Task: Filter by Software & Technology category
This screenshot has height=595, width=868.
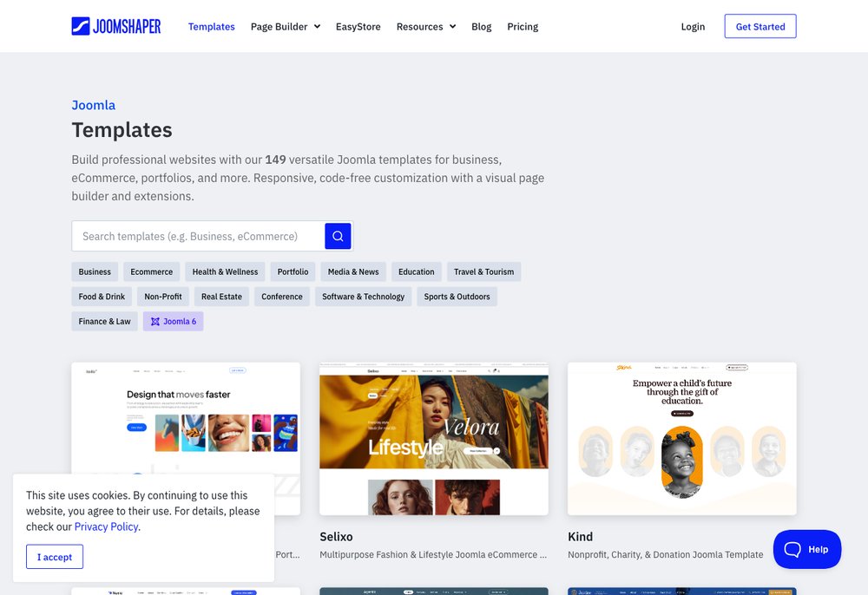Action: pos(363,297)
